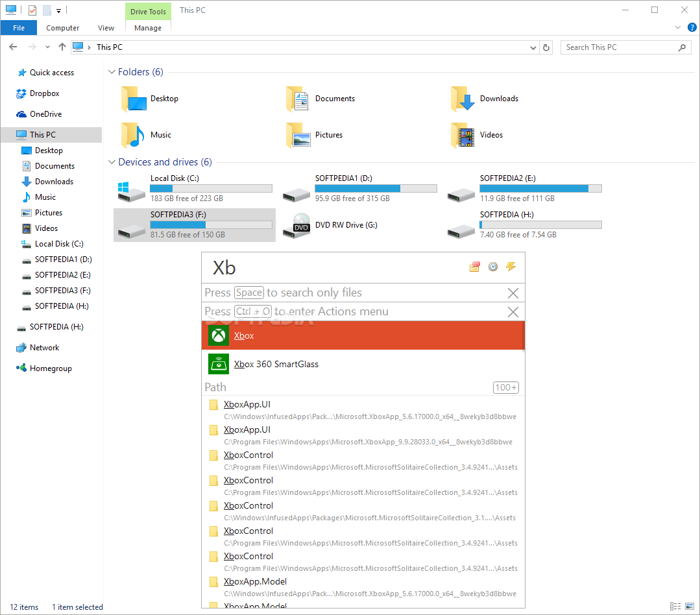700x615 pixels.
Task: Click the This PC address bar breadcrumb
Action: 110,47
